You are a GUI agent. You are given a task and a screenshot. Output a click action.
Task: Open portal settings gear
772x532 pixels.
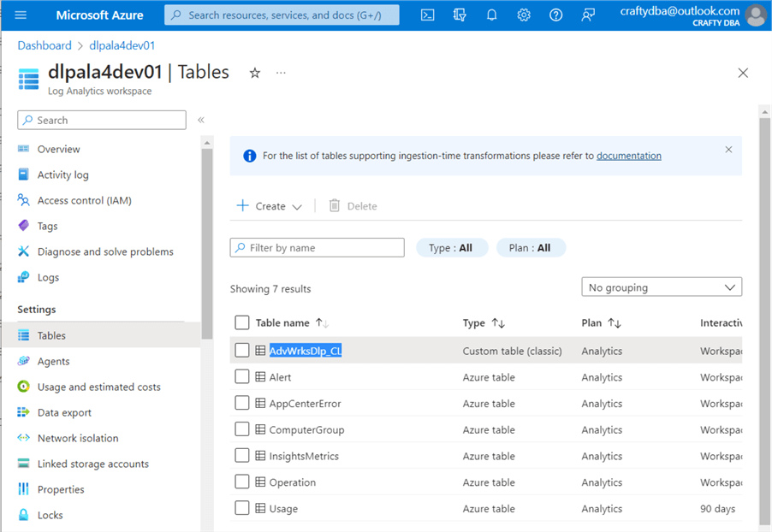(523, 15)
